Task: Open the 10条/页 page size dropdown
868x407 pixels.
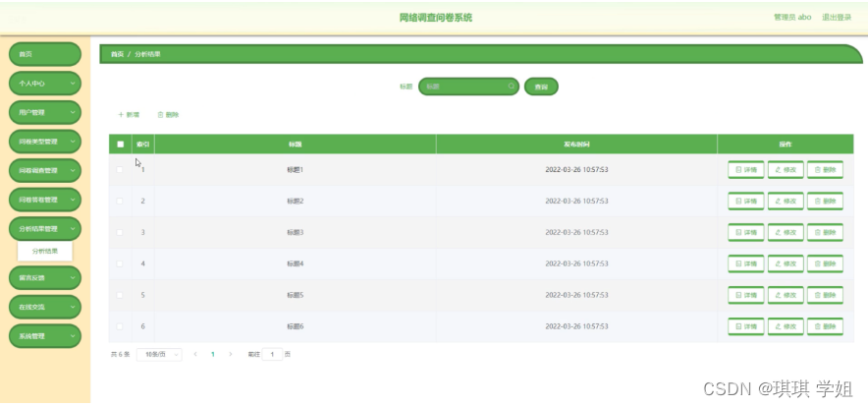Action: (159, 354)
